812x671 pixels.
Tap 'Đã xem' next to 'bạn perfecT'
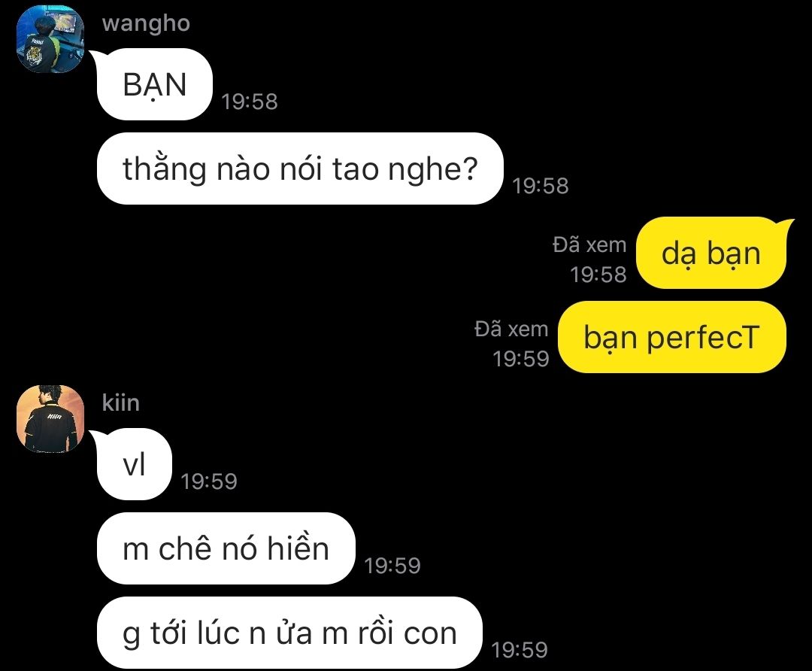tap(511, 329)
